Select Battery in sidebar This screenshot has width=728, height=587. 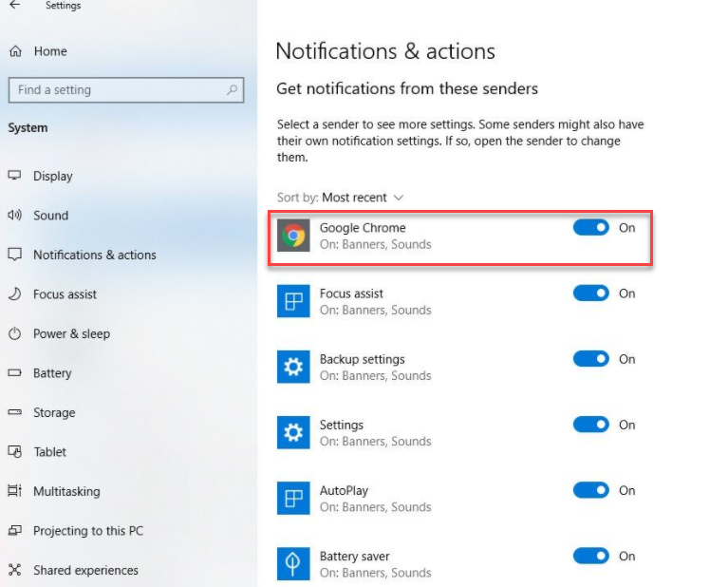click(52, 373)
